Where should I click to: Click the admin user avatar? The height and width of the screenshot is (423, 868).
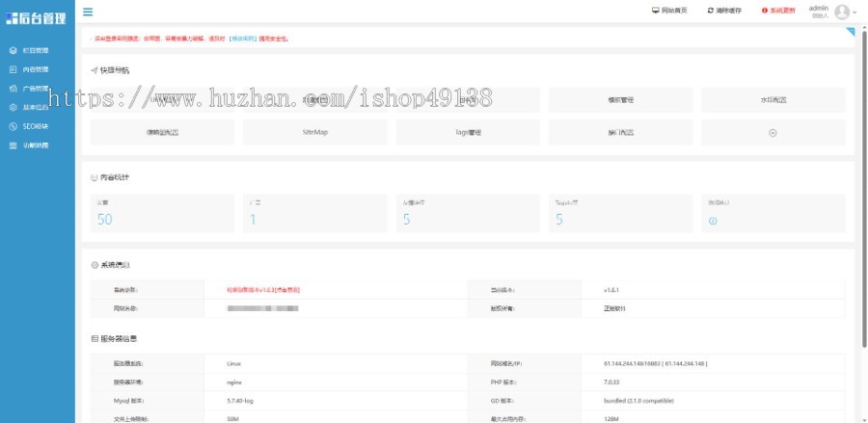click(x=842, y=12)
